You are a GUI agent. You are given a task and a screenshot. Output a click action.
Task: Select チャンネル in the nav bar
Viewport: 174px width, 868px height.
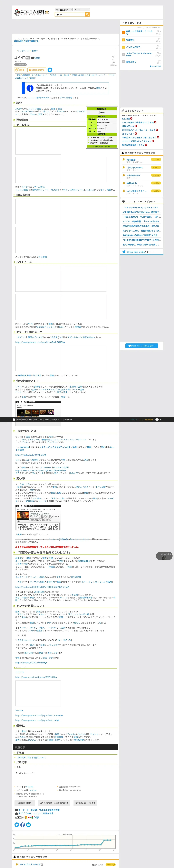pos(39,420)
